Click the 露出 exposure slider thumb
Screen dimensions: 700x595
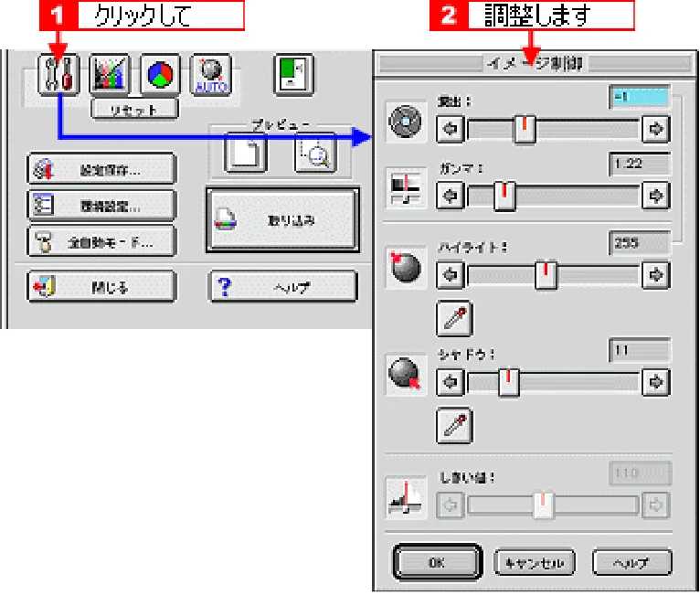coord(525,129)
